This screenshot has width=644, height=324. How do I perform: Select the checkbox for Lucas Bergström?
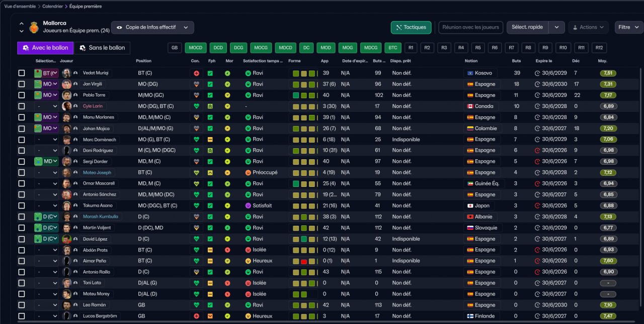22,316
